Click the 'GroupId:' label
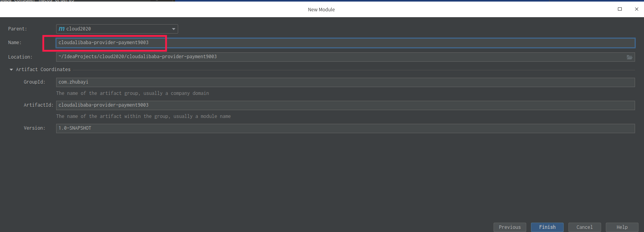Screen dimensions: 644x232 click(x=34, y=82)
